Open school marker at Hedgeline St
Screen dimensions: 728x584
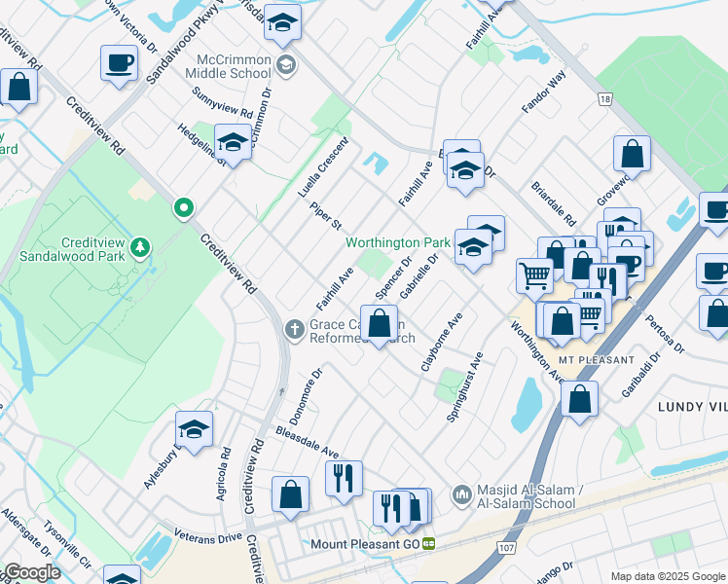tap(233, 144)
